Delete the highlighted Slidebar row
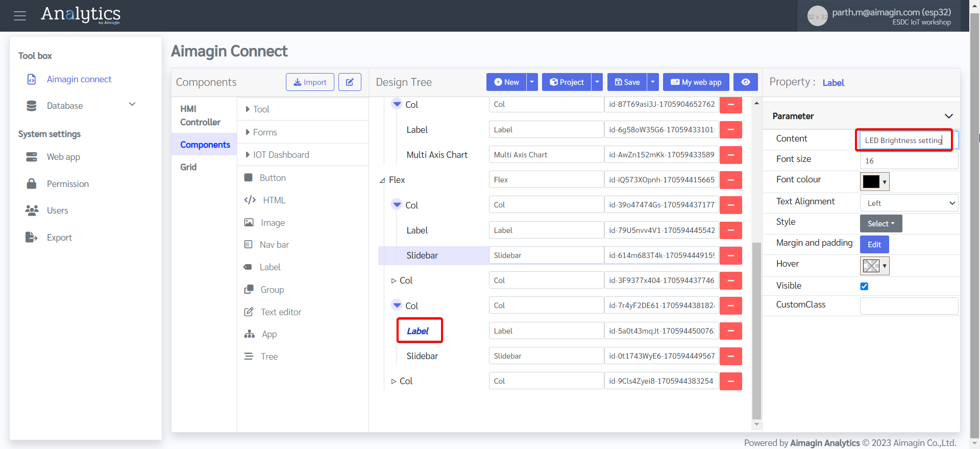980x449 pixels. coord(731,255)
